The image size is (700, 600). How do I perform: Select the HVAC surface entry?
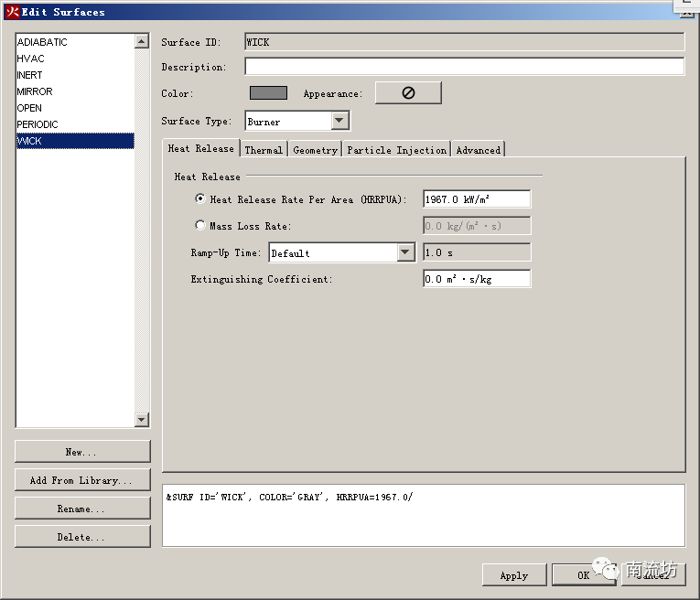[x=31, y=59]
